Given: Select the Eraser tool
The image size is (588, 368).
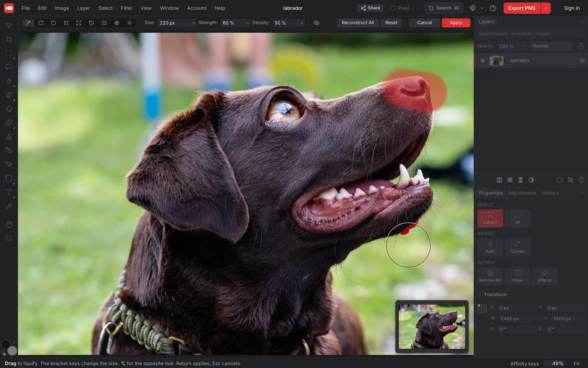Looking at the screenshot, I should tap(9, 109).
